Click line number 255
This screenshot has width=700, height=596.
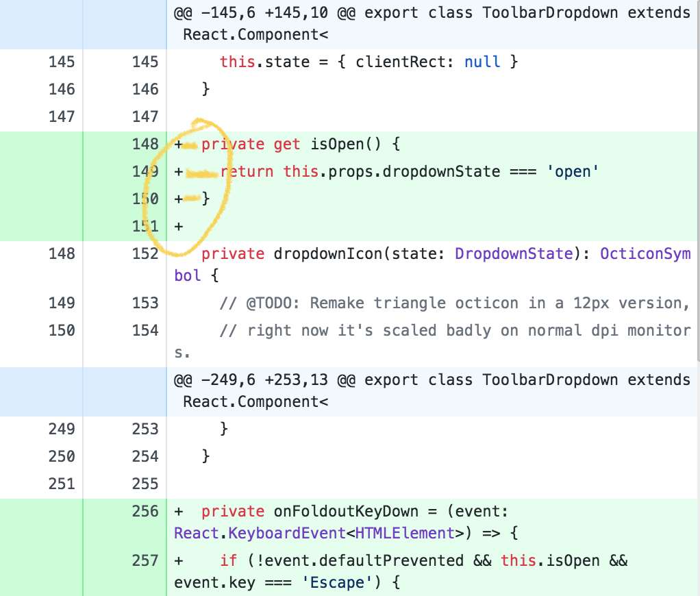coord(145,484)
